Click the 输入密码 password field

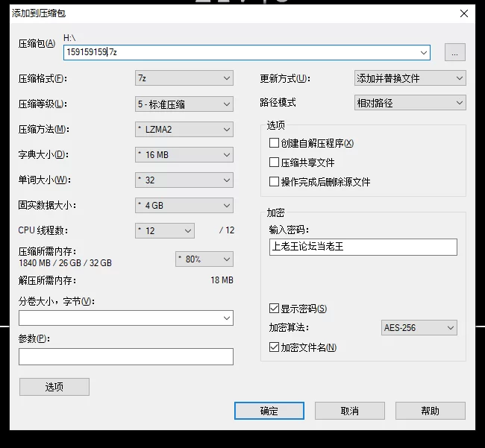click(x=363, y=247)
